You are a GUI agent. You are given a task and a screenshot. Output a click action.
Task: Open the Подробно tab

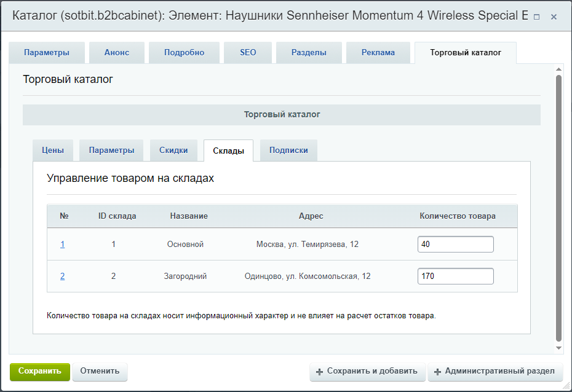click(x=185, y=52)
